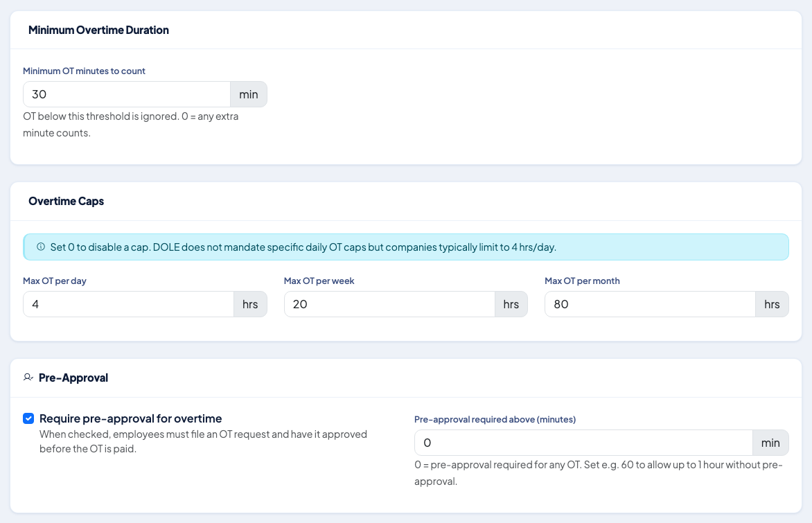
Task: Click the Overtime Caps heading
Action: click(x=67, y=201)
